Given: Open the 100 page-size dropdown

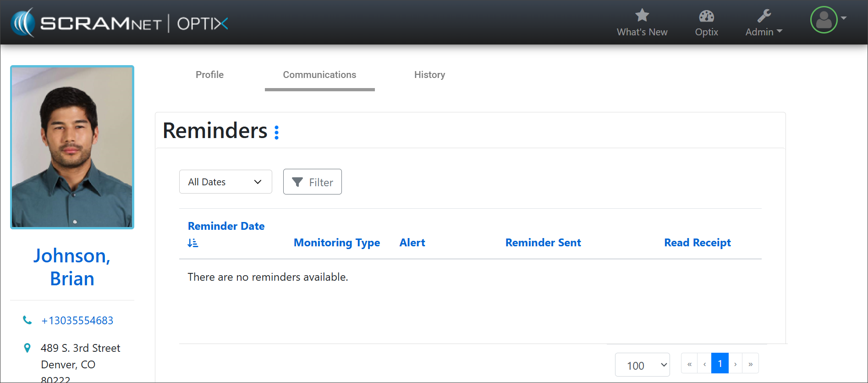Looking at the screenshot, I should pos(642,365).
